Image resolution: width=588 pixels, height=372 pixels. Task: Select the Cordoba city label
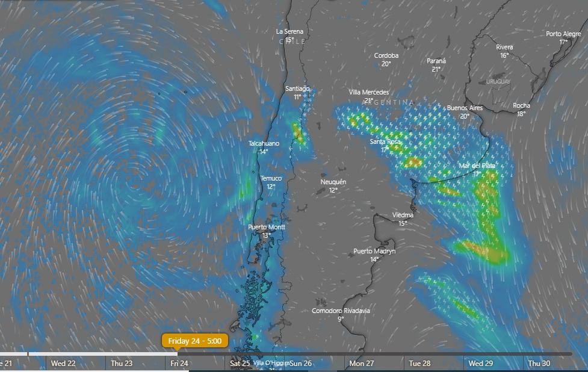(386, 56)
